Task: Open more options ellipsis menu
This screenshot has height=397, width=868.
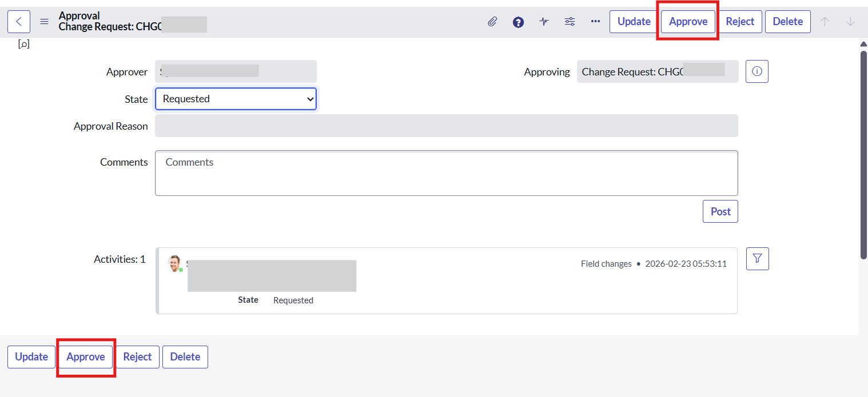Action: (595, 22)
